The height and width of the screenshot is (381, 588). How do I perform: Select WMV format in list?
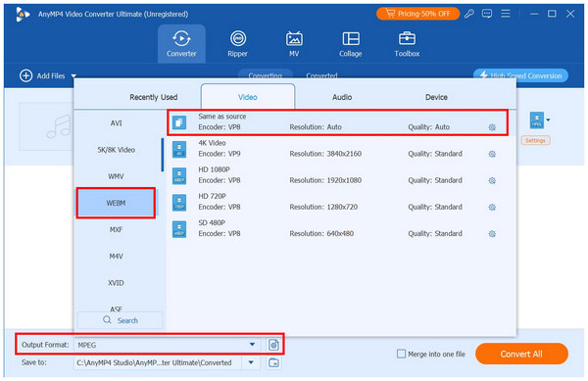(x=116, y=176)
